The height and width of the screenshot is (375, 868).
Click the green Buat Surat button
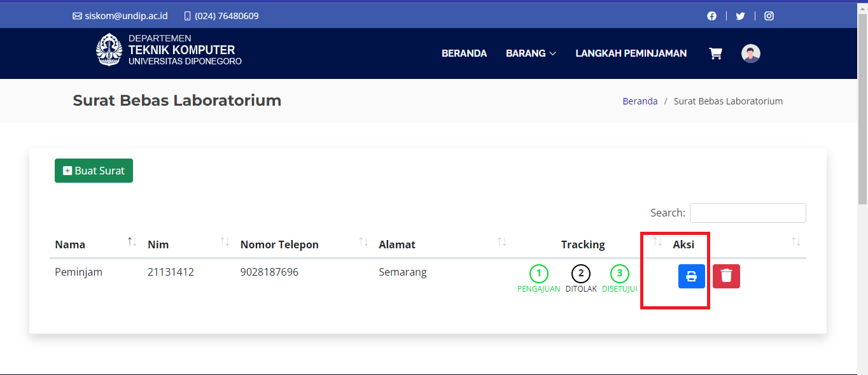[94, 171]
